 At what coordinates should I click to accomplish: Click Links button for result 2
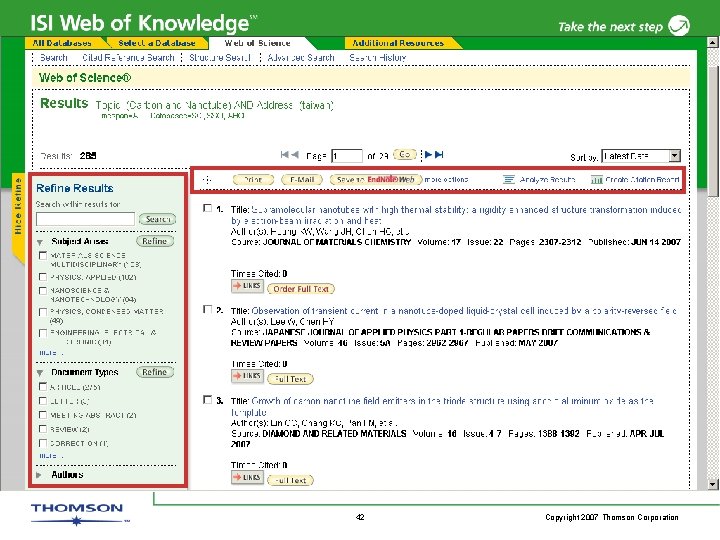[x=247, y=376]
